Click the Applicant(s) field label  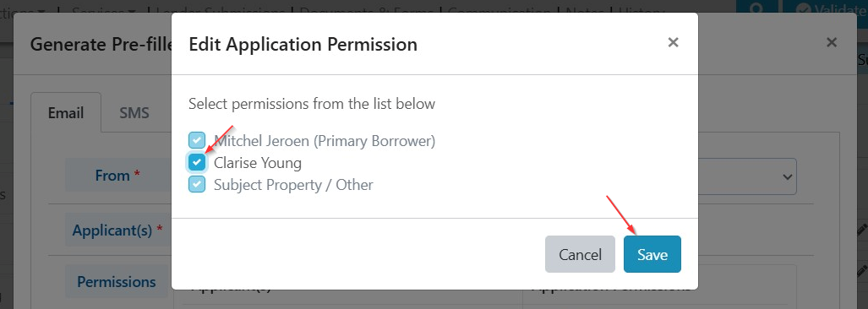click(117, 230)
